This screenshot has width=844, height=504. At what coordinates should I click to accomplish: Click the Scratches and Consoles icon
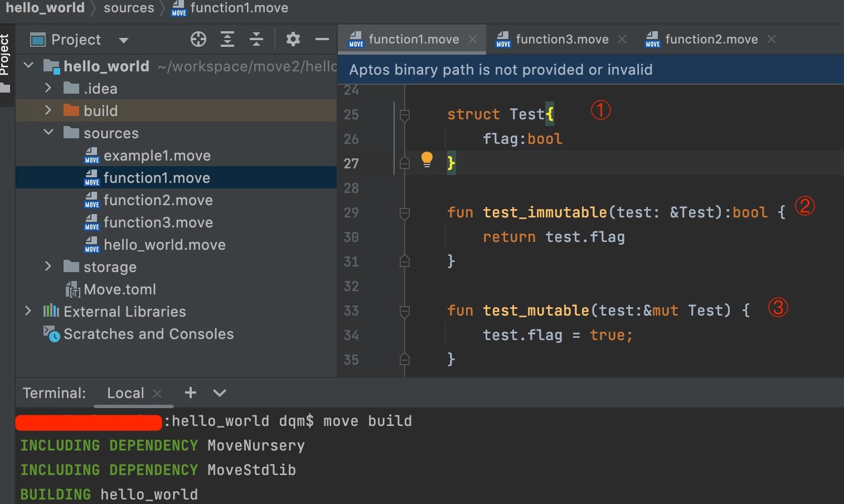pyautogui.click(x=51, y=334)
